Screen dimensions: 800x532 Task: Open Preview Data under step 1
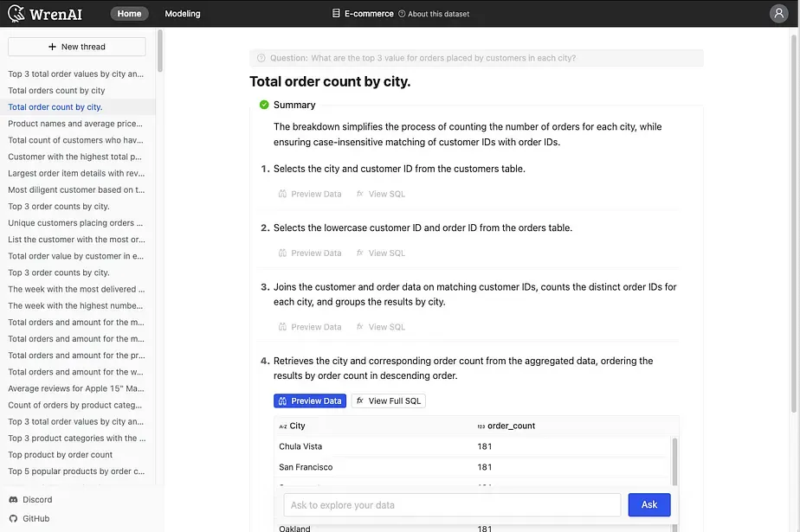(x=310, y=194)
